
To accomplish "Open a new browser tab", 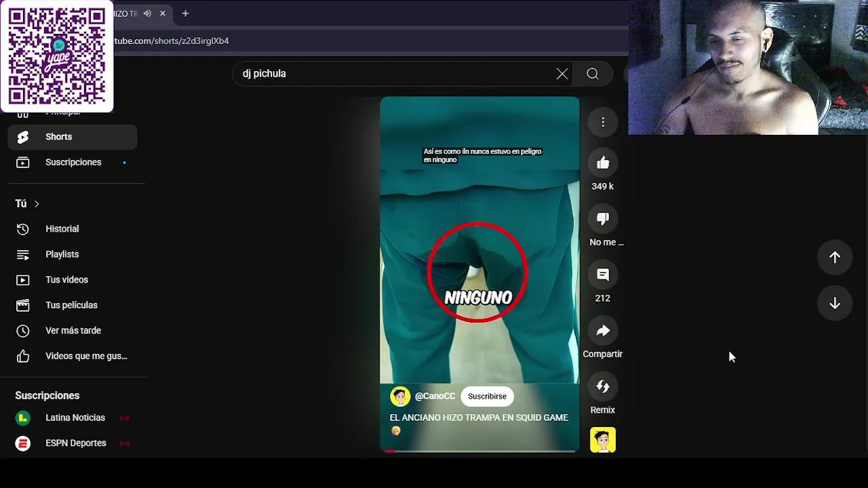I will 185,14.
